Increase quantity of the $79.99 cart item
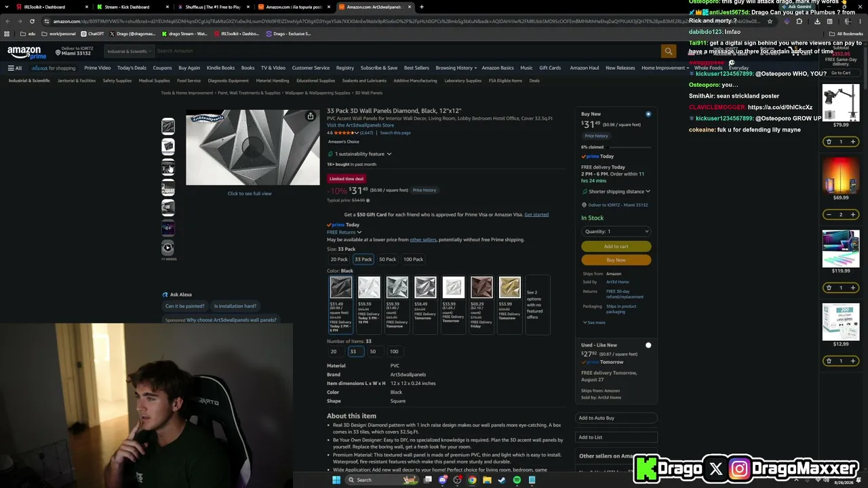Screen dimensions: 868x488 point(853,142)
